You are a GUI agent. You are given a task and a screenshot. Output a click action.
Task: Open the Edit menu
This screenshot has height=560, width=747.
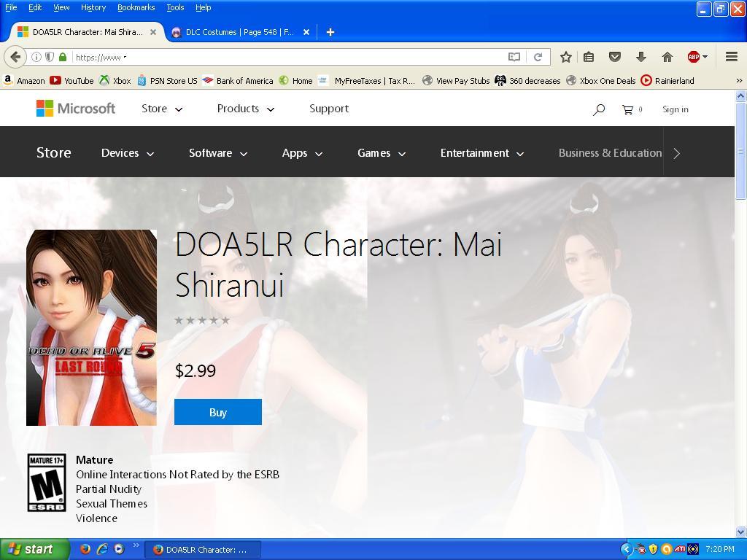tap(35, 7)
